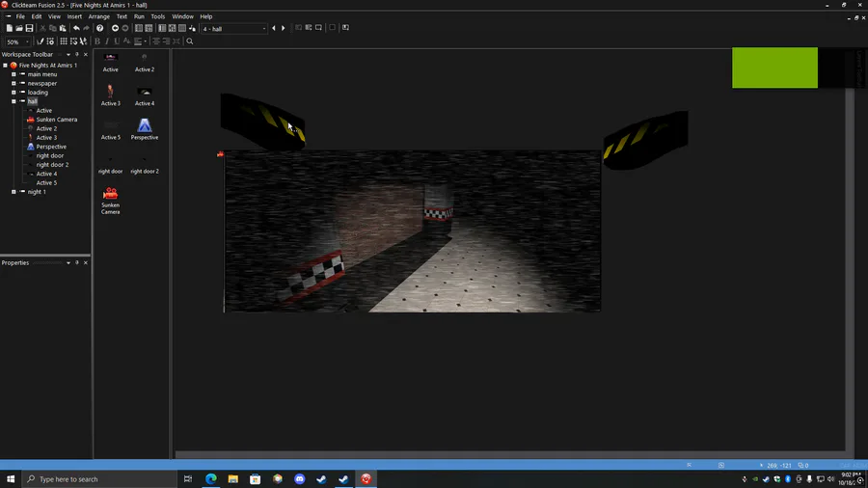Open Microsoft Edge from taskbar
This screenshot has width=868, height=488.
211,479
